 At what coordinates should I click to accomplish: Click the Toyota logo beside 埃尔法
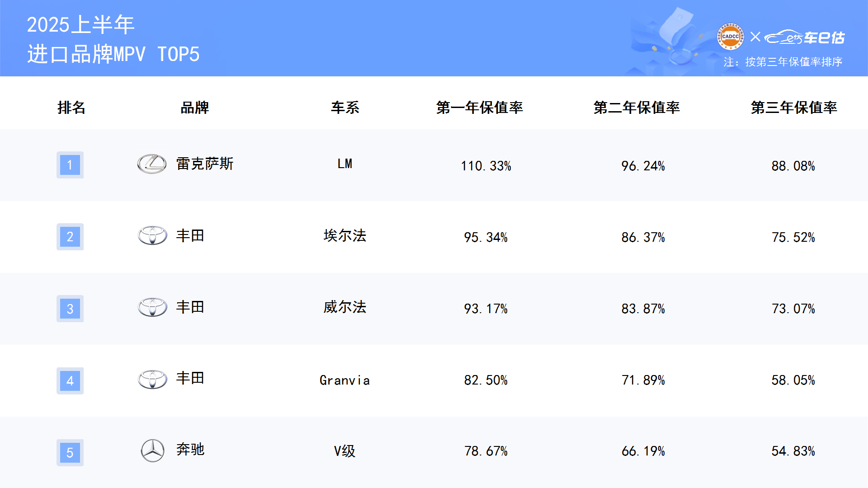tap(152, 235)
